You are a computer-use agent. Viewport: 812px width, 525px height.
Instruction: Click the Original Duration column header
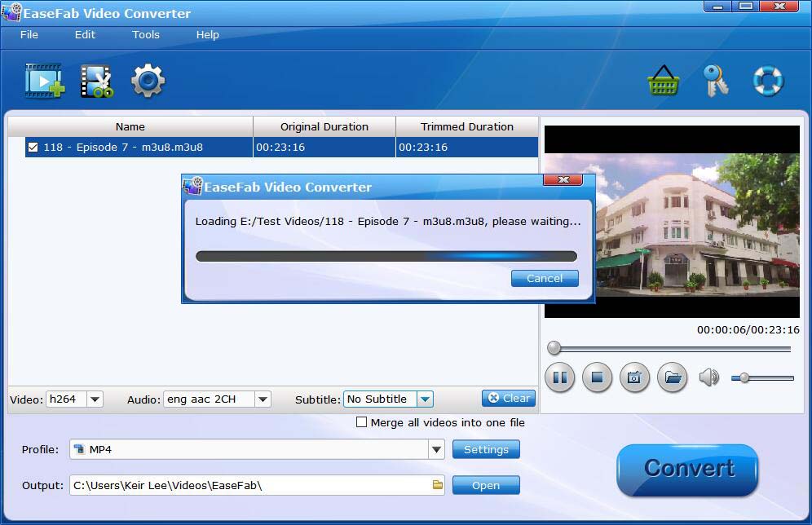pos(324,126)
